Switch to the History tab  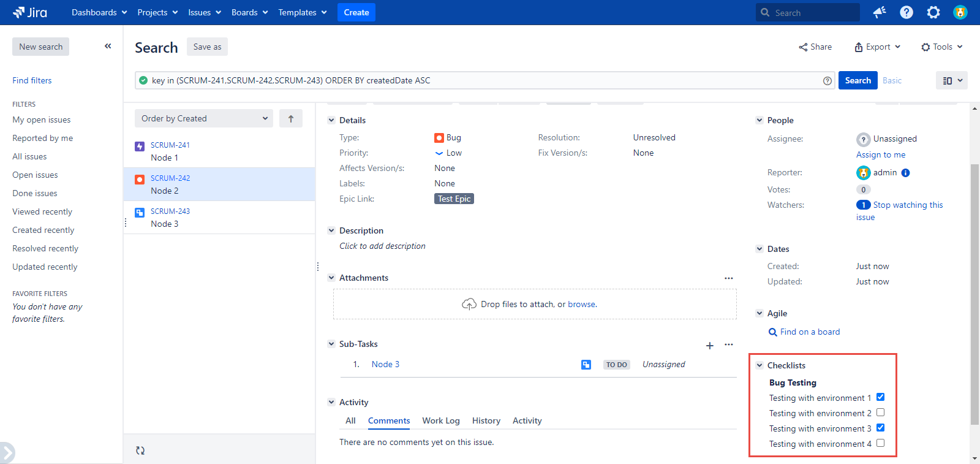(486, 420)
